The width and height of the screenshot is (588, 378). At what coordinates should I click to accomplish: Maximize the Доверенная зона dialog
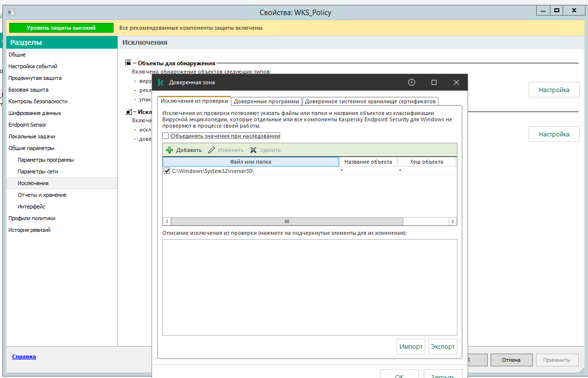click(x=434, y=82)
